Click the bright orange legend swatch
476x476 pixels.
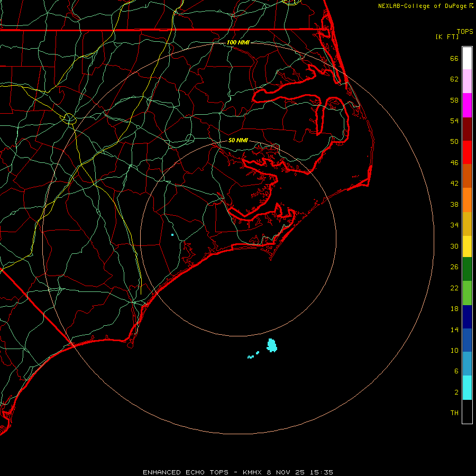[467, 200]
